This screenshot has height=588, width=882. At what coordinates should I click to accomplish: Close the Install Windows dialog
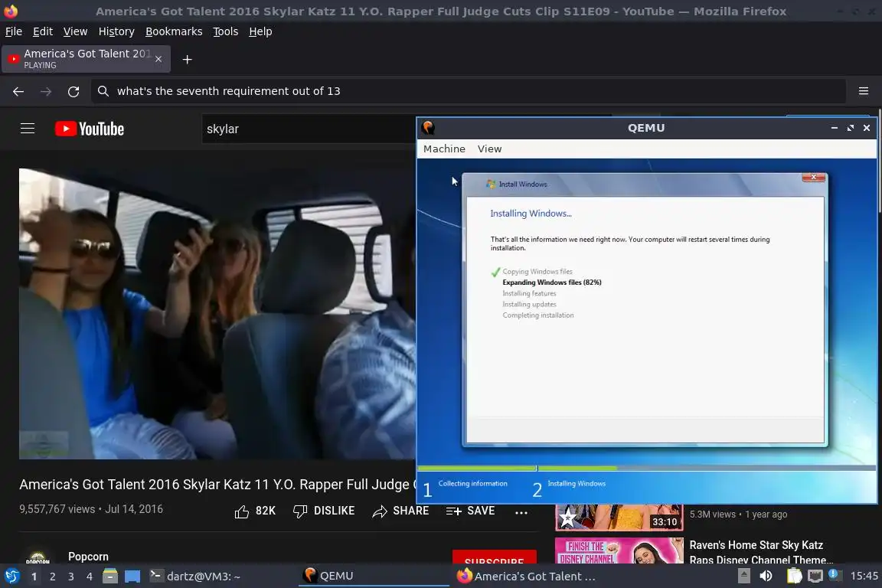813,178
